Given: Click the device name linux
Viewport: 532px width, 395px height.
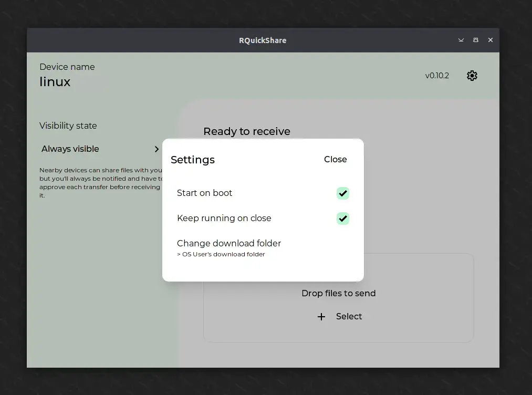Looking at the screenshot, I should (x=55, y=82).
